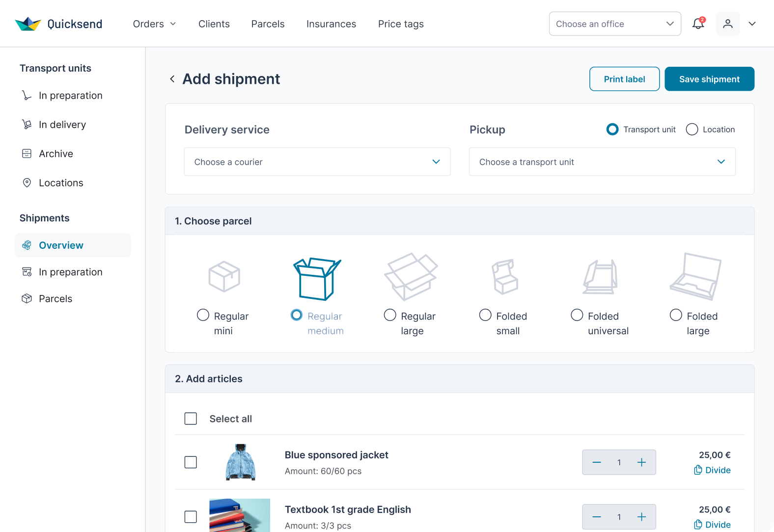The image size is (774, 532).
Task: Click the Folded large box illustration
Action: (695, 276)
